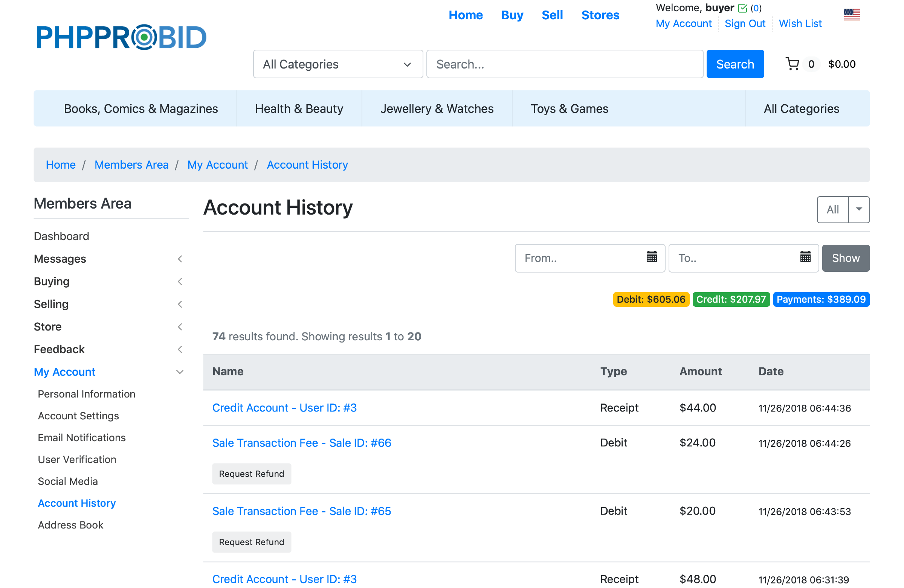Click the PHPProBid logo
Image resolution: width=904 pixels, height=588 pixels.
(121, 37)
